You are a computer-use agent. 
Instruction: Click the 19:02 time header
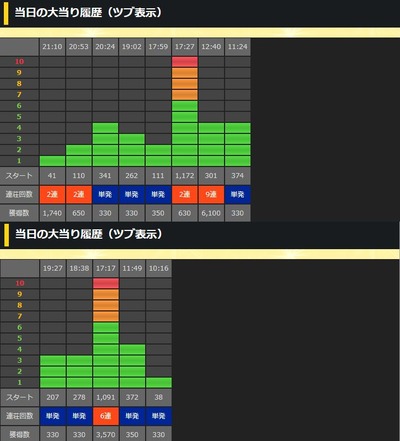(132, 47)
